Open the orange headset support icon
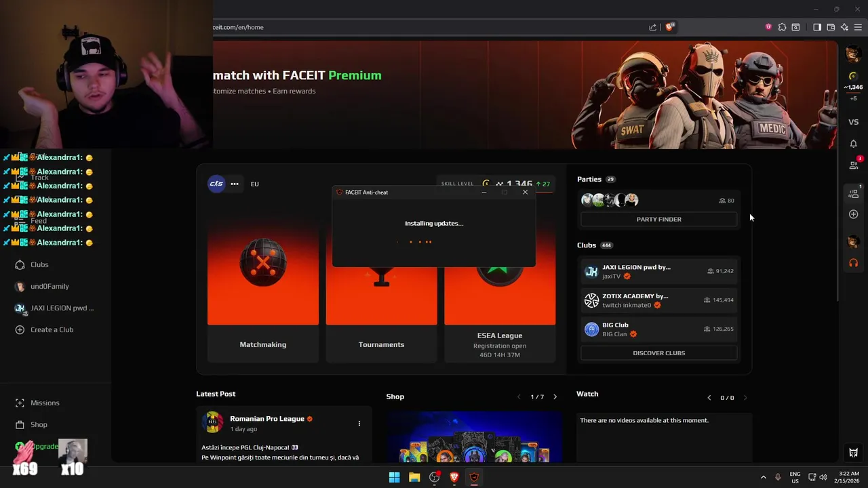 [x=854, y=263]
